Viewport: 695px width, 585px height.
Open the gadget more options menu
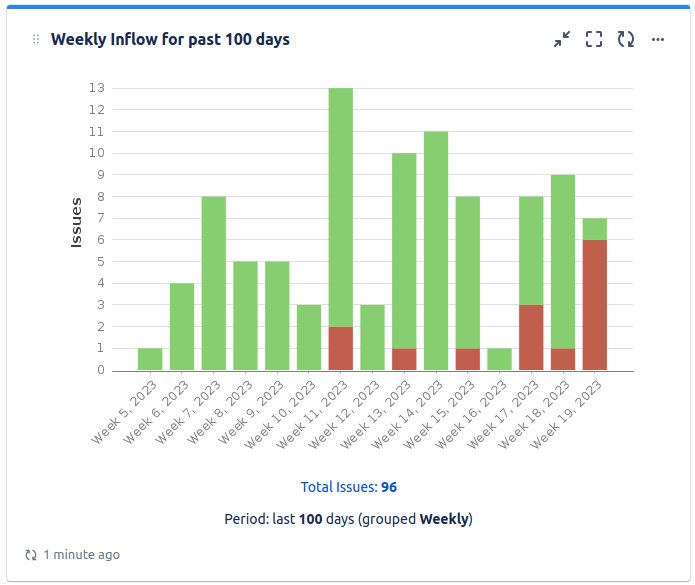coord(658,39)
